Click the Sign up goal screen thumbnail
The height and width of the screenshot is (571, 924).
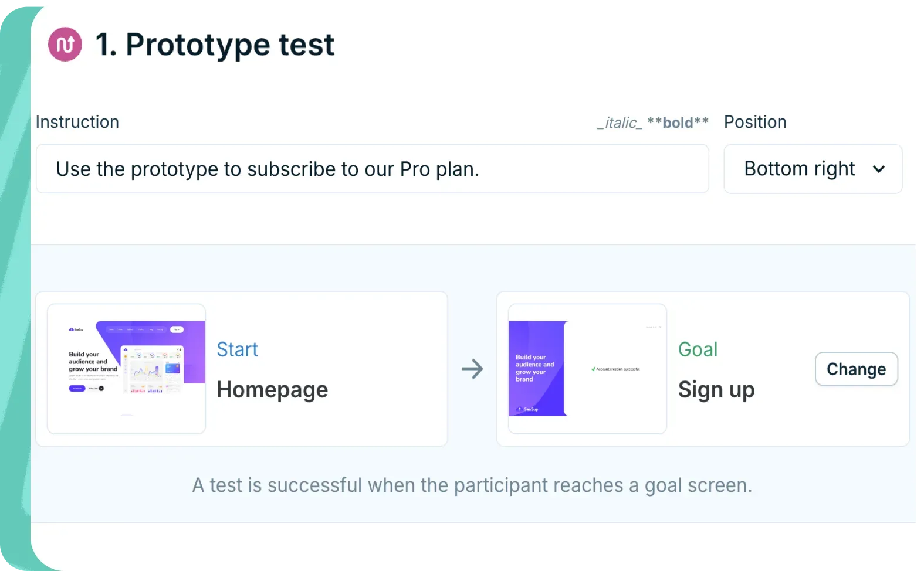point(587,368)
